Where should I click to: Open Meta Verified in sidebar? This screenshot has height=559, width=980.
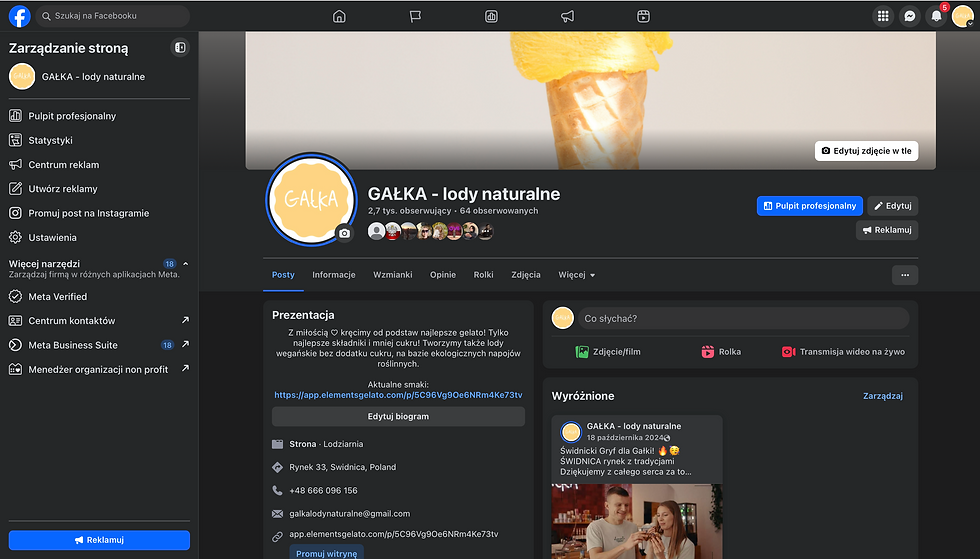(99, 296)
